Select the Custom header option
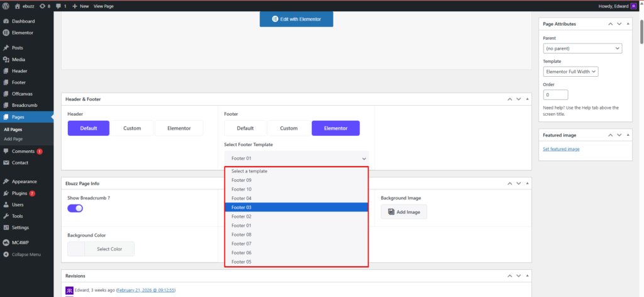Image resolution: width=644 pixels, height=297 pixels. coord(132,128)
